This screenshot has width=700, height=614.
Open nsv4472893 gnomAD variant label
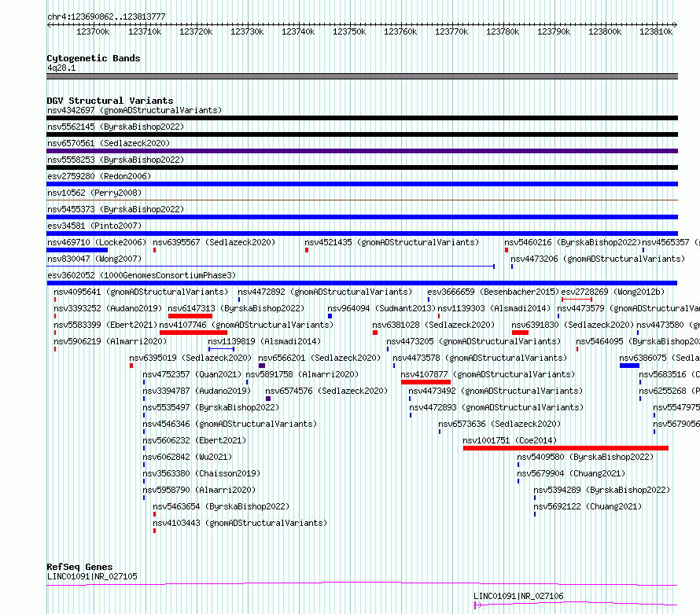[496, 407]
